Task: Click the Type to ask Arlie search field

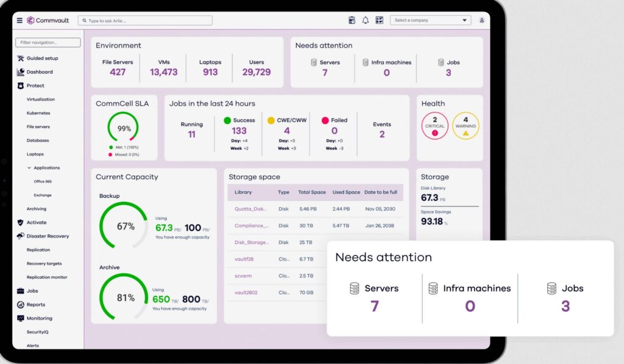Action: click(x=145, y=21)
